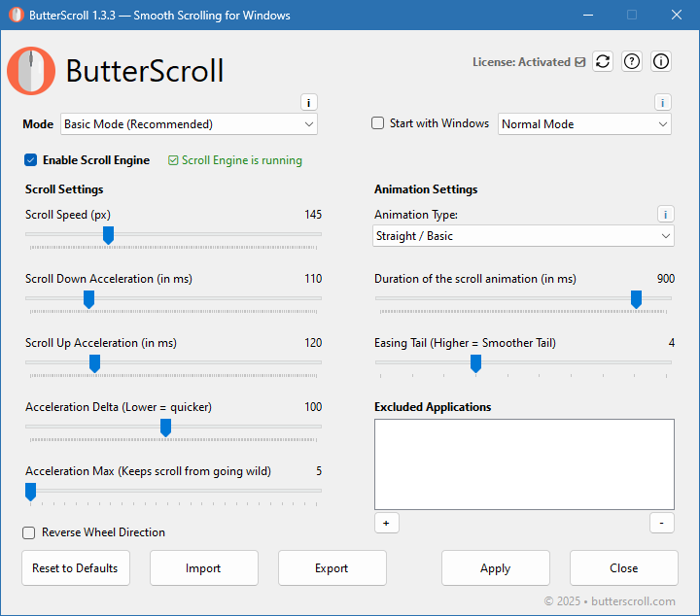Click the Easing Tail slider handle
This screenshot has height=616, width=700.
(x=475, y=363)
